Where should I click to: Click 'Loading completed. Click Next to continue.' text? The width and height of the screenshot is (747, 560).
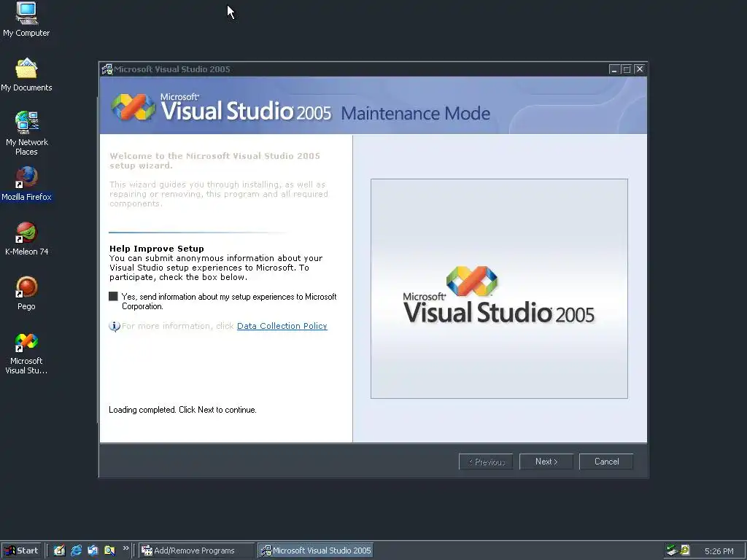tap(182, 410)
